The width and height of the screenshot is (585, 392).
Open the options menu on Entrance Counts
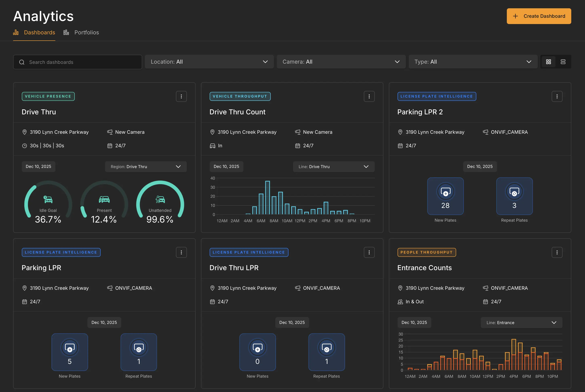(x=557, y=252)
